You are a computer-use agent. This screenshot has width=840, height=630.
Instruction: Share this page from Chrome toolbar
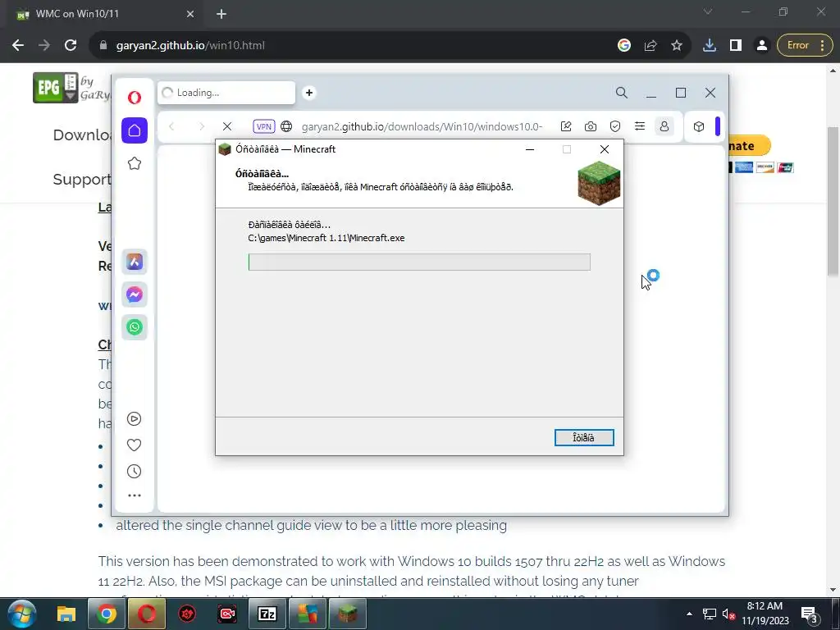pos(651,46)
